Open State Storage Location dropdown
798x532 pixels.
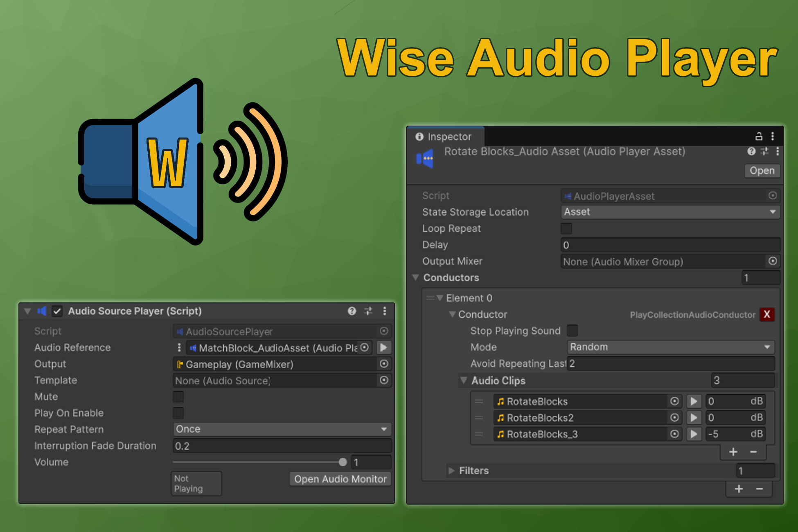click(x=670, y=212)
